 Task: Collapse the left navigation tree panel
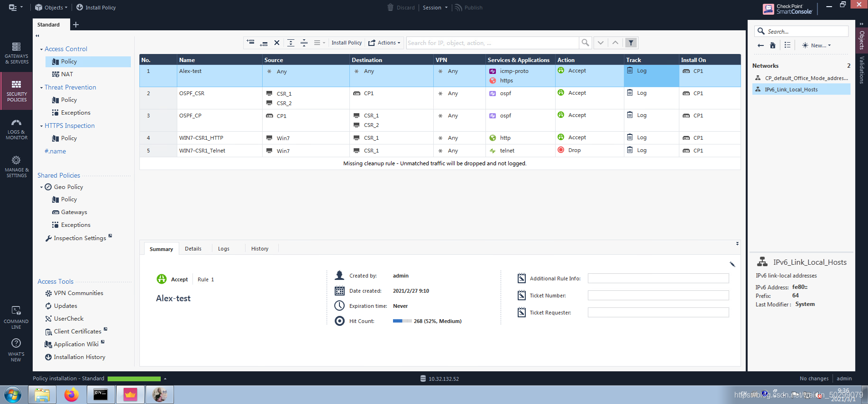(x=37, y=36)
